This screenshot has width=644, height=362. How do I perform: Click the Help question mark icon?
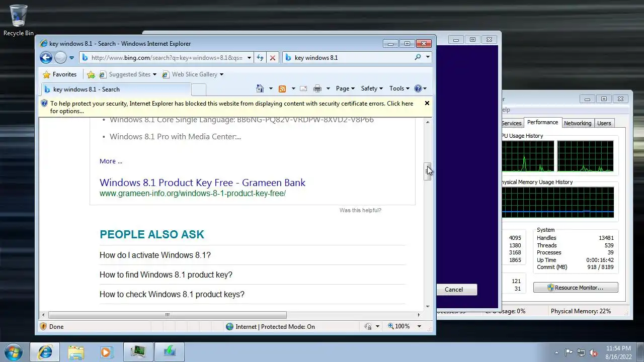tap(418, 88)
